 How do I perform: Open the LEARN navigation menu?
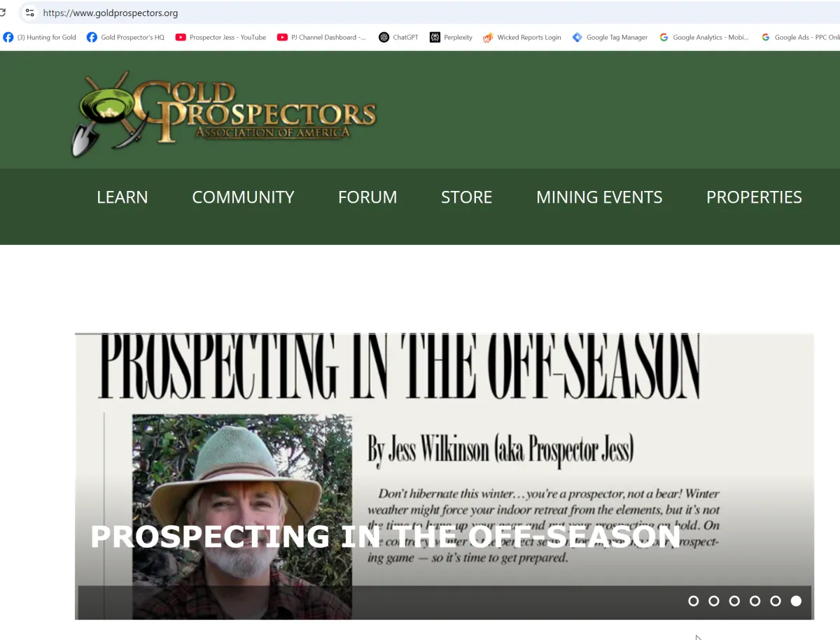[x=122, y=197]
